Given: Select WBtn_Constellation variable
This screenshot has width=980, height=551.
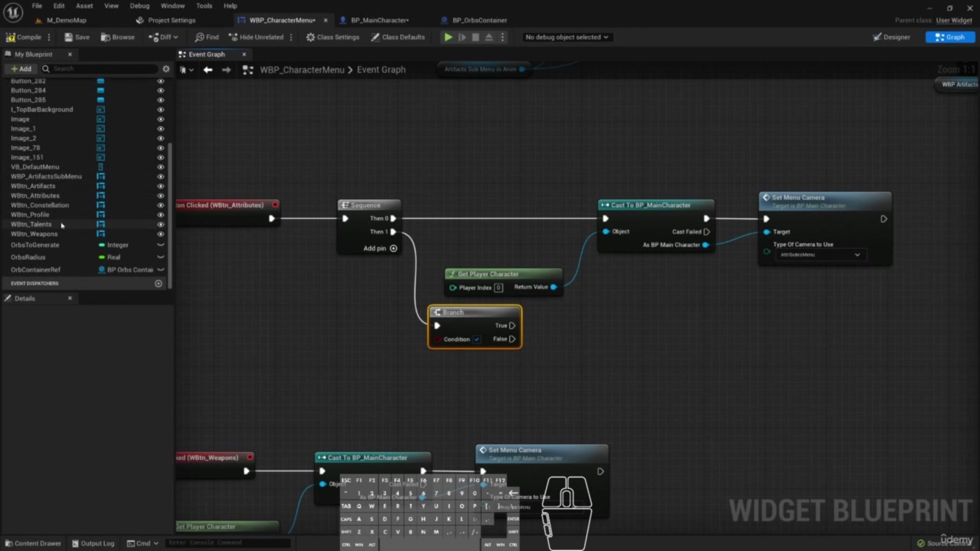Looking at the screenshot, I should [x=40, y=205].
